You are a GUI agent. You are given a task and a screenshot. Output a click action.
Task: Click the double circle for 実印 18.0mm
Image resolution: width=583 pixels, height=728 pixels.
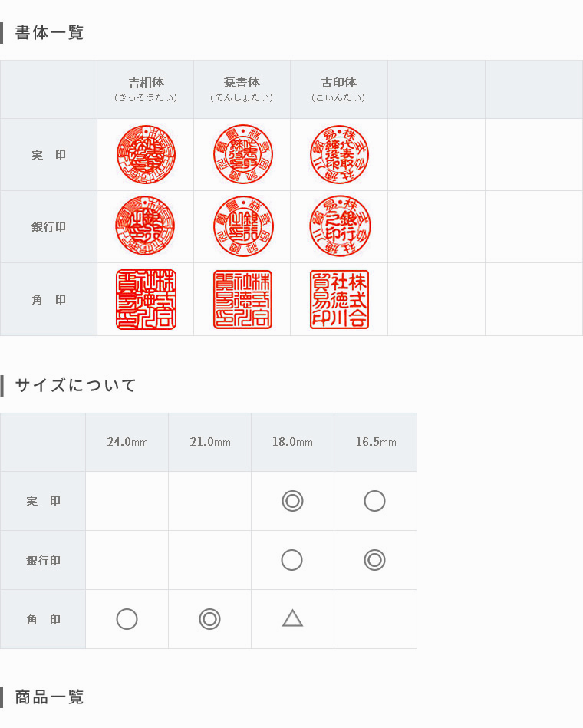292,501
